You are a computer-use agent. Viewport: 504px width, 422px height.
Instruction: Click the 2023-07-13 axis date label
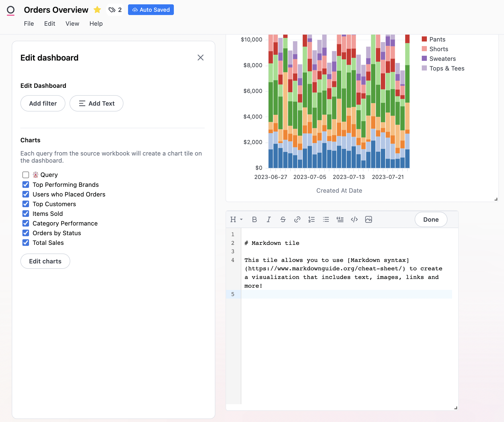[349, 177]
